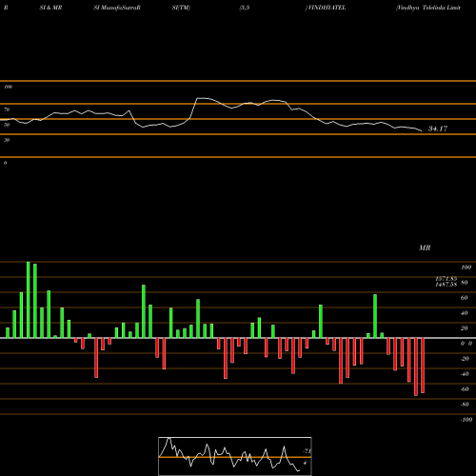This screenshot has width=476, height=476.
Task: Select the 'SI(TM)' header text
Action: [181, 8]
